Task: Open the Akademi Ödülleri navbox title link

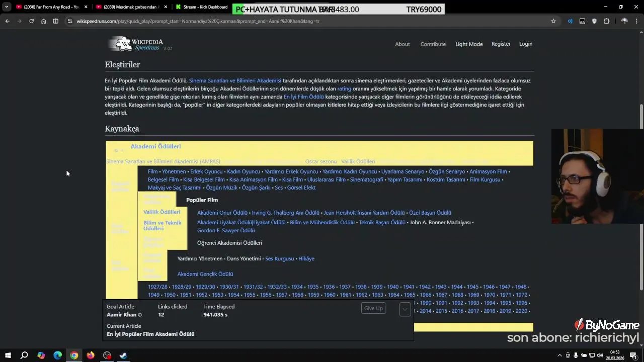Action: click(155, 146)
